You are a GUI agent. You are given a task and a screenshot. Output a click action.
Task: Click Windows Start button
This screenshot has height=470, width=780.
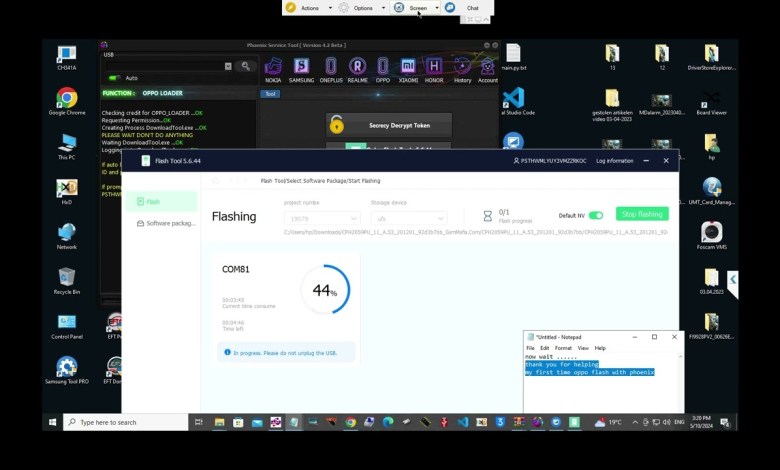(x=52, y=422)
